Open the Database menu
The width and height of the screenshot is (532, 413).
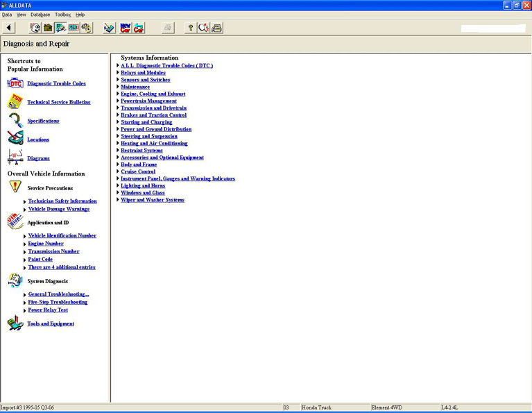click(x=40, y=14)
